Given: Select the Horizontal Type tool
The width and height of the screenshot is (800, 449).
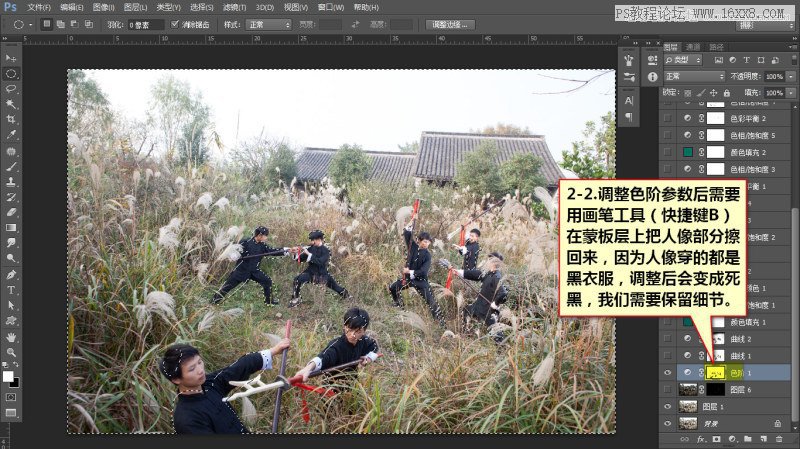Looking at the screenshot, I should tap(11, 290).
